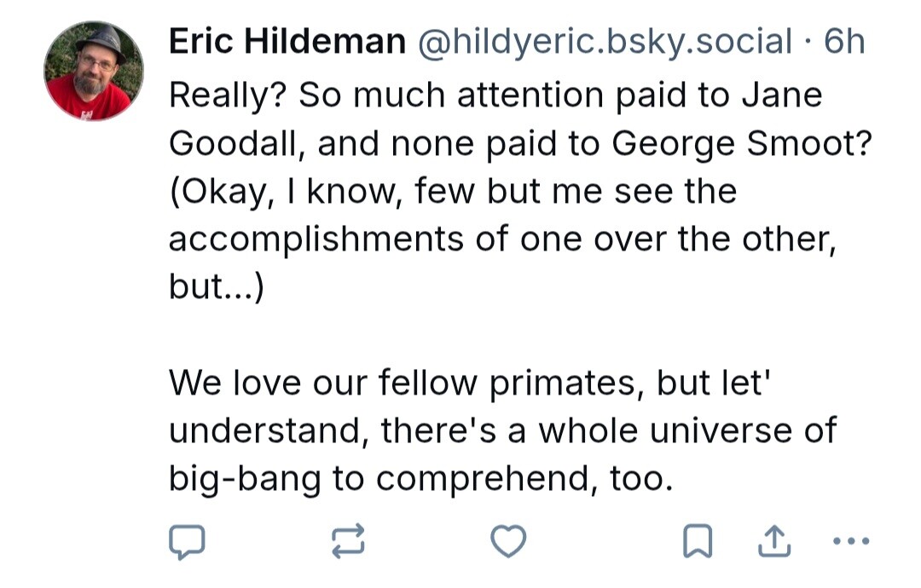Bookmark Eric Hildeman's post

pos(697,541)
